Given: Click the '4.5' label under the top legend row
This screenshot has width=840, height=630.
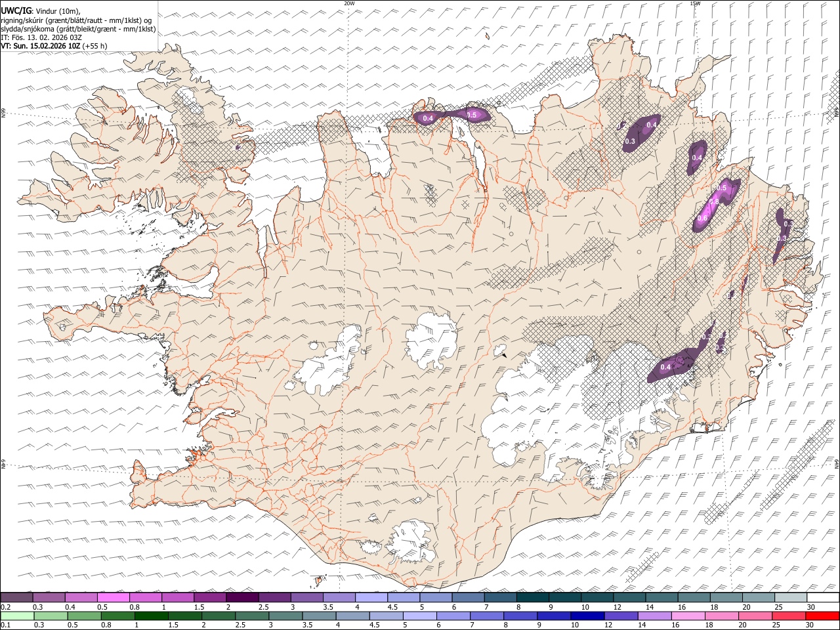Looking at the screenshot, I should (392, 607).
